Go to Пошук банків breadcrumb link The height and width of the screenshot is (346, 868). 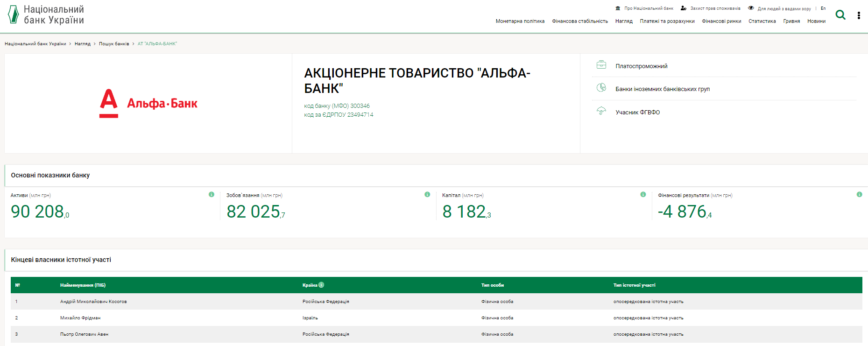point(114,44)
